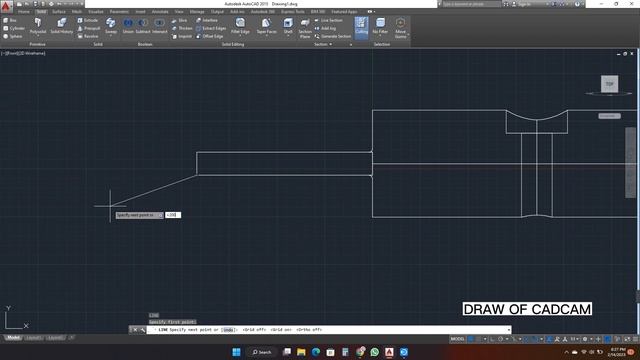This screenshot has width=640, height=360.
Task: Choose the Fillet Edge tool
Action: [240, 26]
